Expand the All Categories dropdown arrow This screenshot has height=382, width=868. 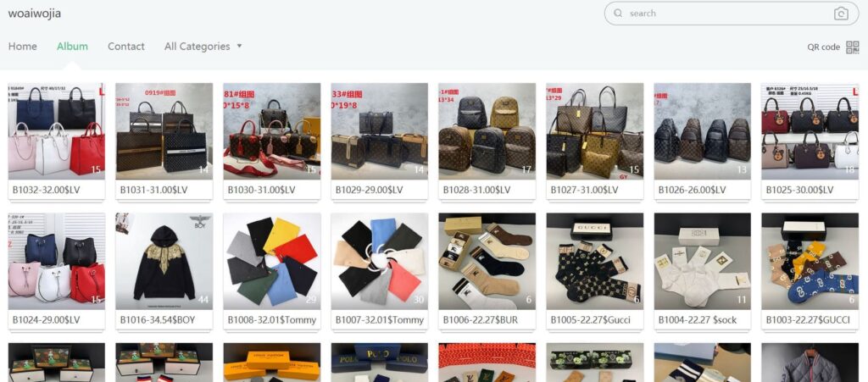point(239,46)
